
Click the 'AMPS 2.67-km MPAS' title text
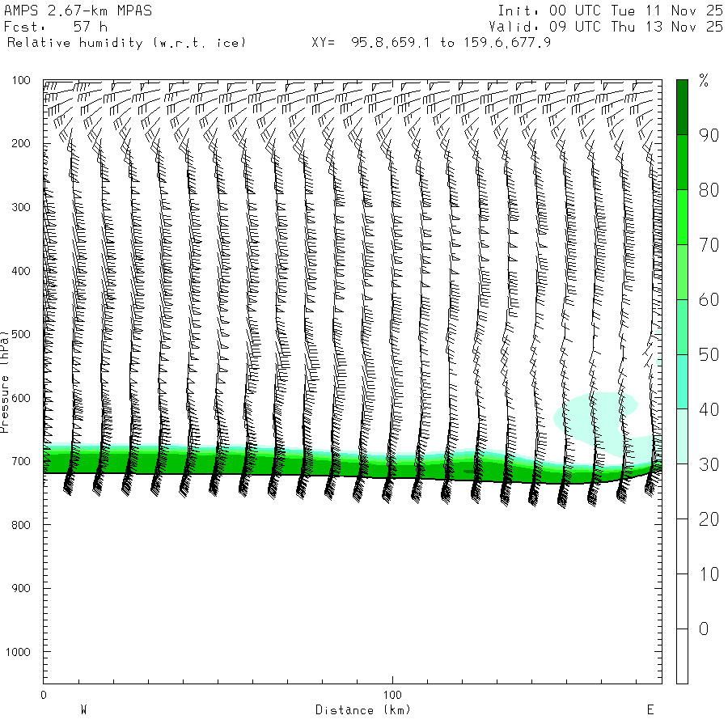[78, 11]
